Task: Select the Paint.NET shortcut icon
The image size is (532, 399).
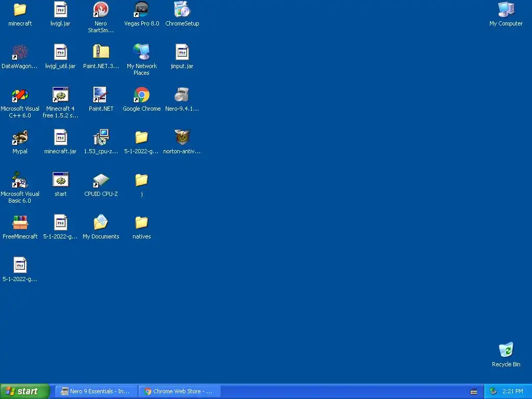Action: point(101,95)
